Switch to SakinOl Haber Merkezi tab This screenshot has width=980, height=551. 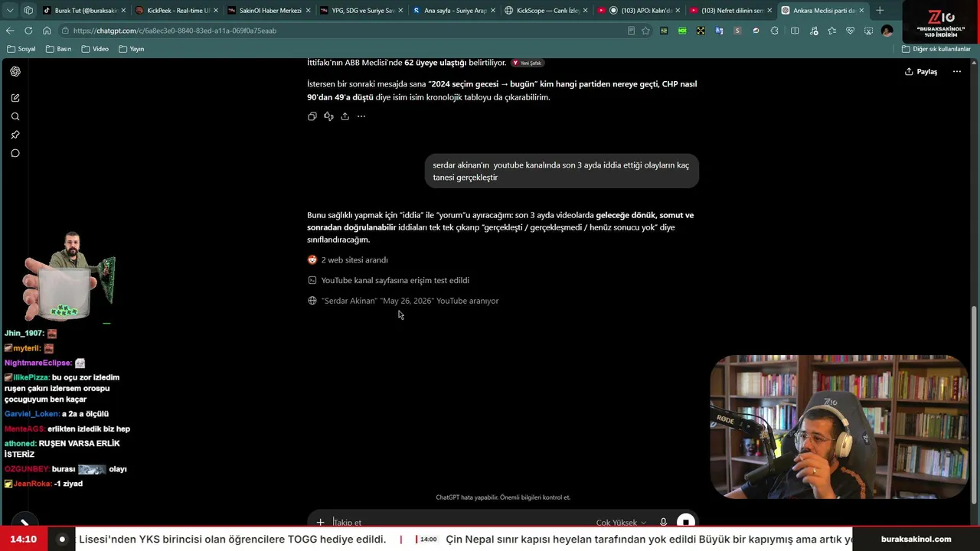[x=269, y=11]
